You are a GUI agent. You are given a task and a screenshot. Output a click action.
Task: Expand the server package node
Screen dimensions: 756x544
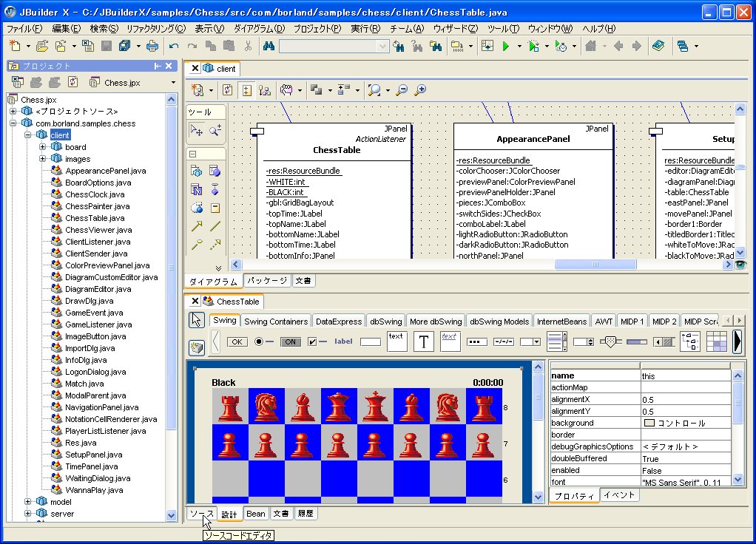click(28, 514)
